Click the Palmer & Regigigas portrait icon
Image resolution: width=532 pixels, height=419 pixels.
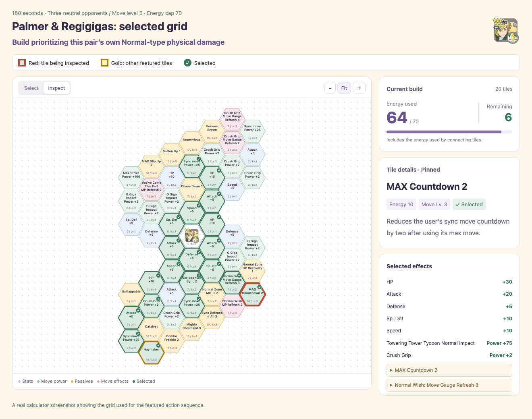[506, 31]
